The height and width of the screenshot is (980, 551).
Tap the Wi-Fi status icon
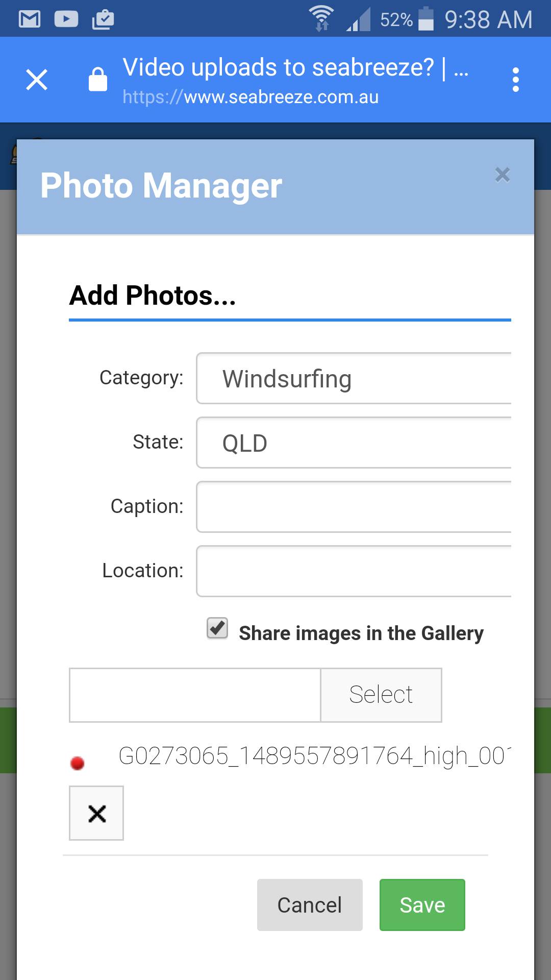click(x=320, y=17)
